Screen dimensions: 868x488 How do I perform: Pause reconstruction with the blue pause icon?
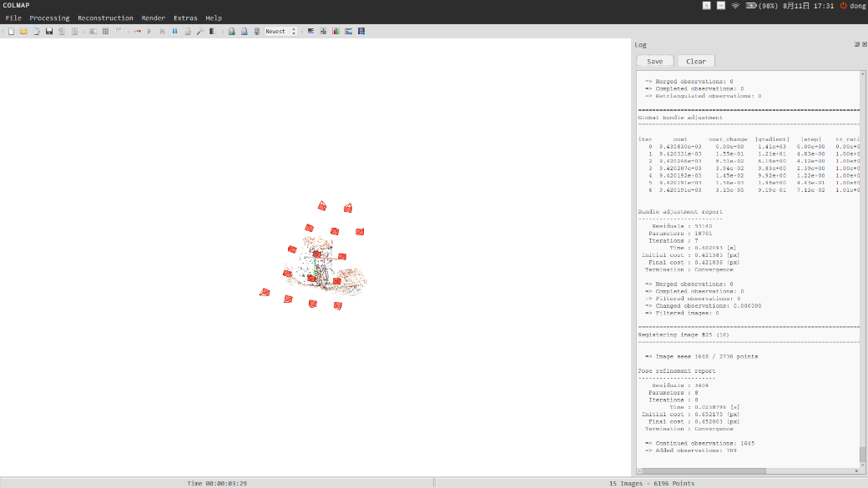175,32
